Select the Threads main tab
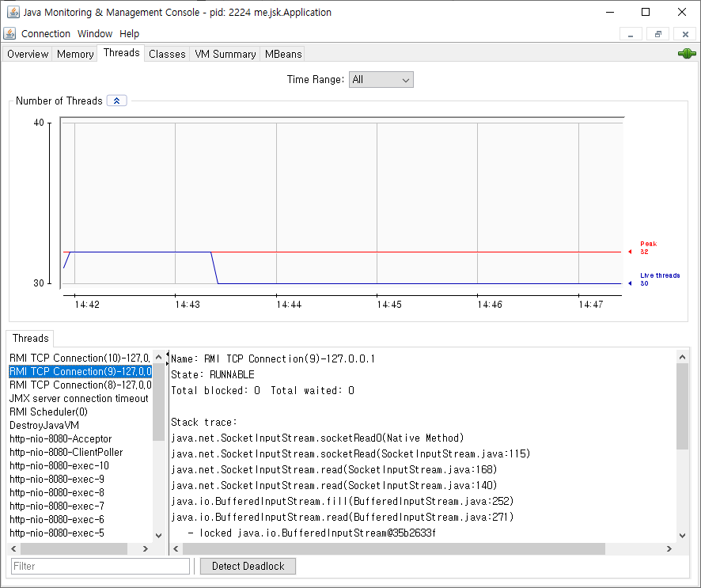 [x=122, y=53]
